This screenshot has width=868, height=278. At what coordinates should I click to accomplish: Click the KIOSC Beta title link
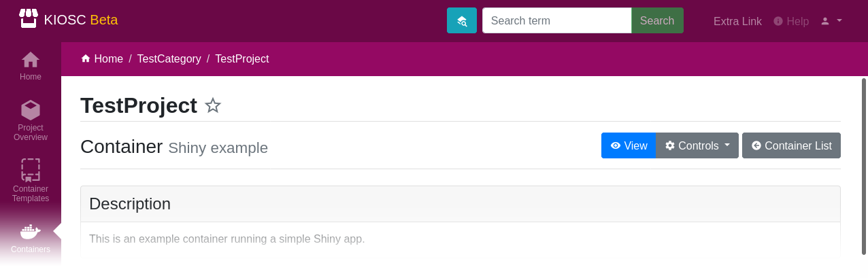coord(81,20)
